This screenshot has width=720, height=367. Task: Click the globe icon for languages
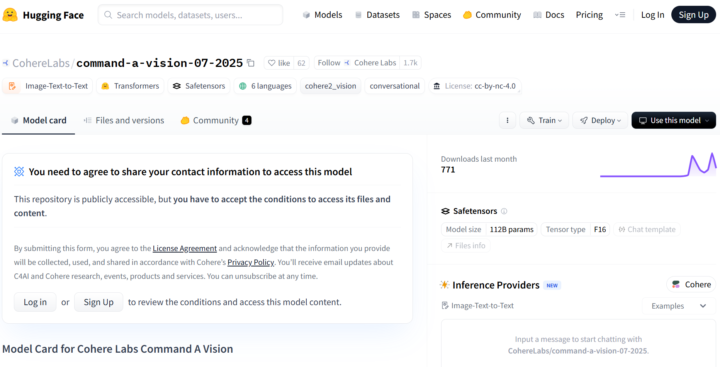(243, 86)
